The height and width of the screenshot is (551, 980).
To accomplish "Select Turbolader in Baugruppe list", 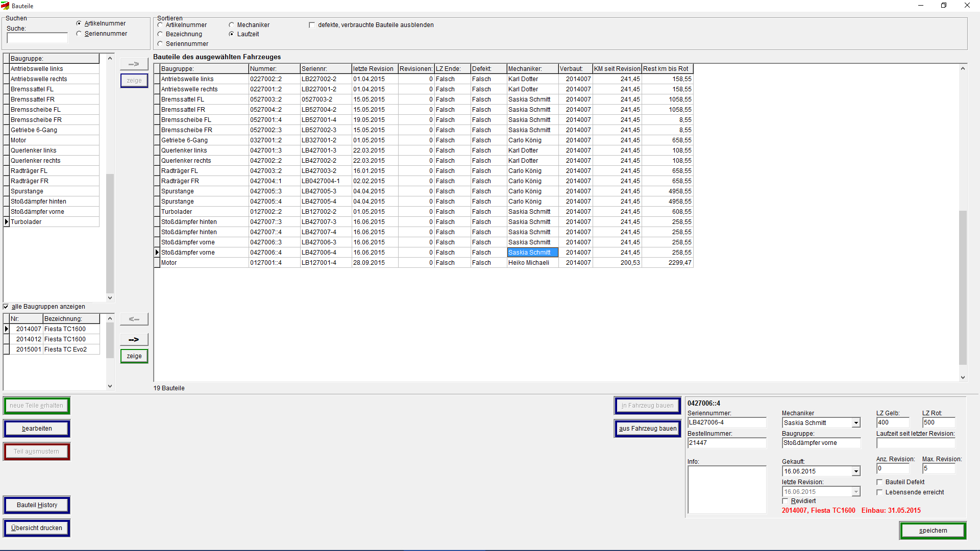I will click(54, 222).
